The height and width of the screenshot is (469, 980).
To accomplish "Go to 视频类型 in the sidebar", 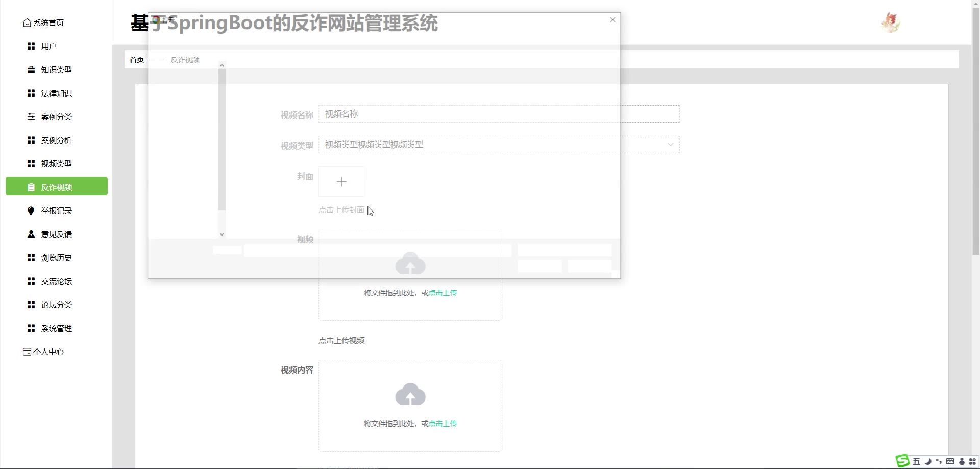I will pos(57,163).
